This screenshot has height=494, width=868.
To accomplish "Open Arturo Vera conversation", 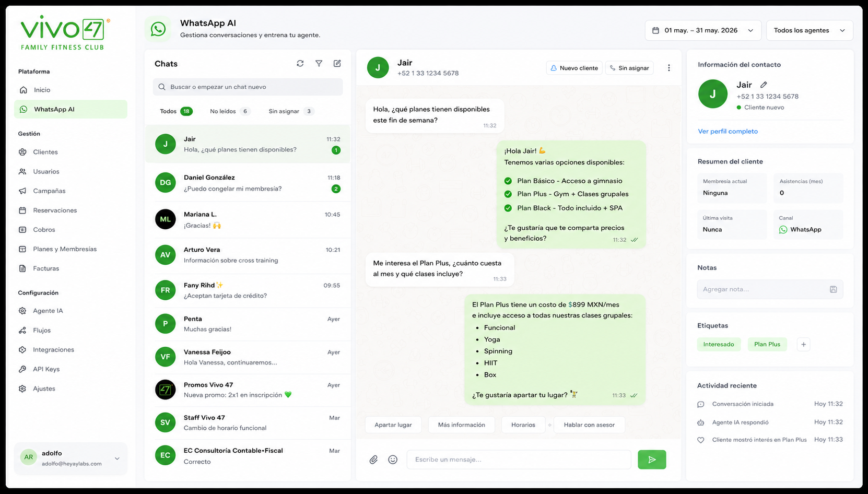I will (x=248, y=255).
